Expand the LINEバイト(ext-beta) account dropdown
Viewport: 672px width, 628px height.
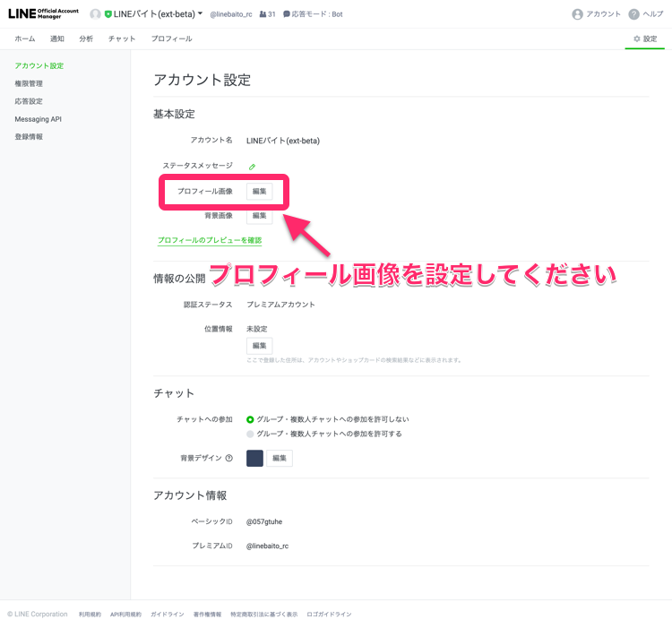pos(200,13)
